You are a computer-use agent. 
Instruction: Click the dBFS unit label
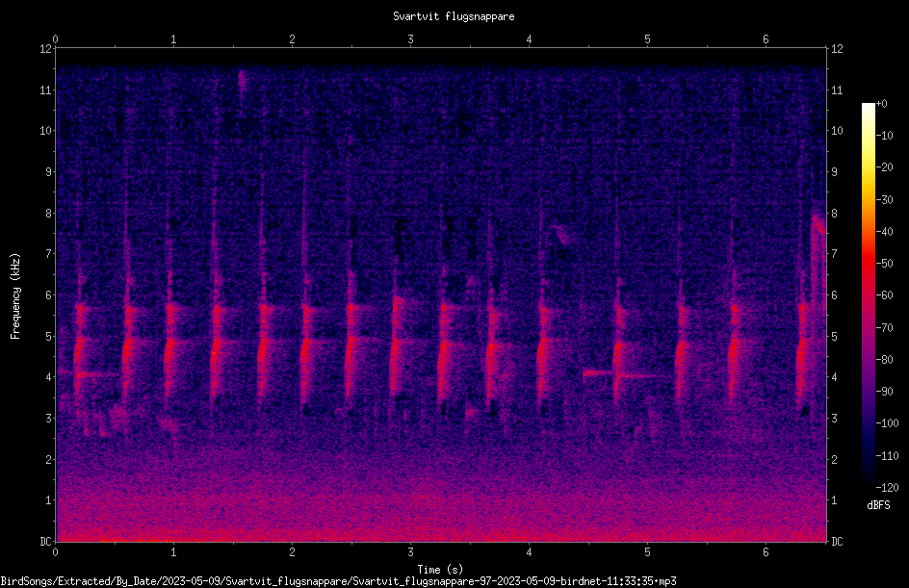point(878,505)
